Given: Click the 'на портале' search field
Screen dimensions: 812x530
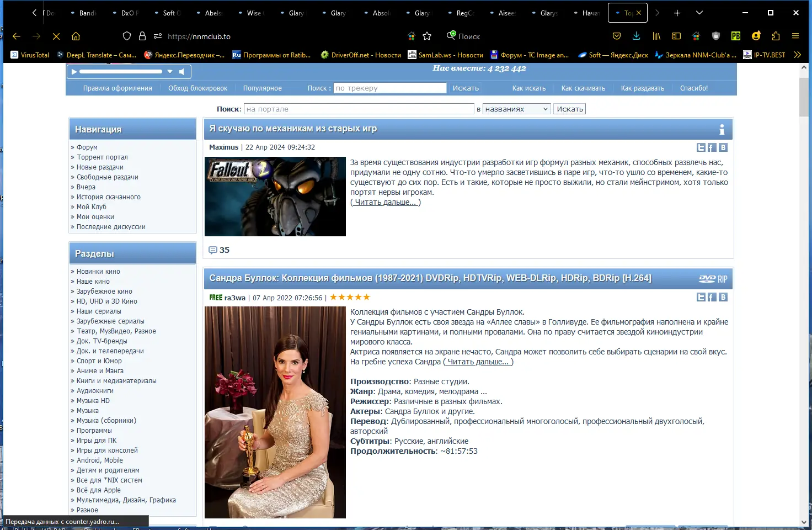Looking at the screenshot, I should click(x=359, y=109).
